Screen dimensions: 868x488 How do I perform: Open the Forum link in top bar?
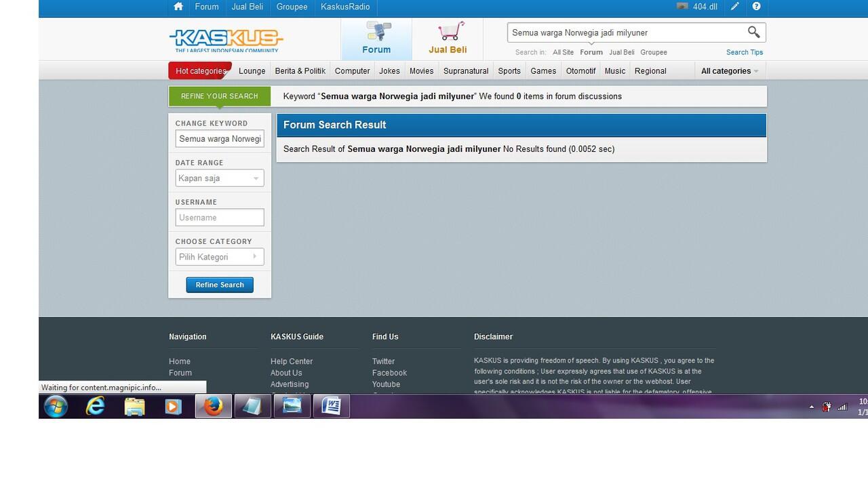pos(207,7)
